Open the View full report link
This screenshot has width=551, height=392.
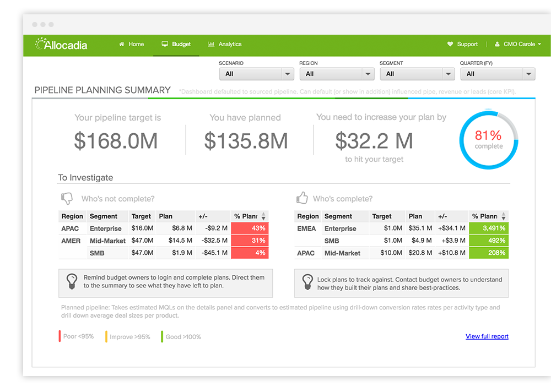coord(487,336)
